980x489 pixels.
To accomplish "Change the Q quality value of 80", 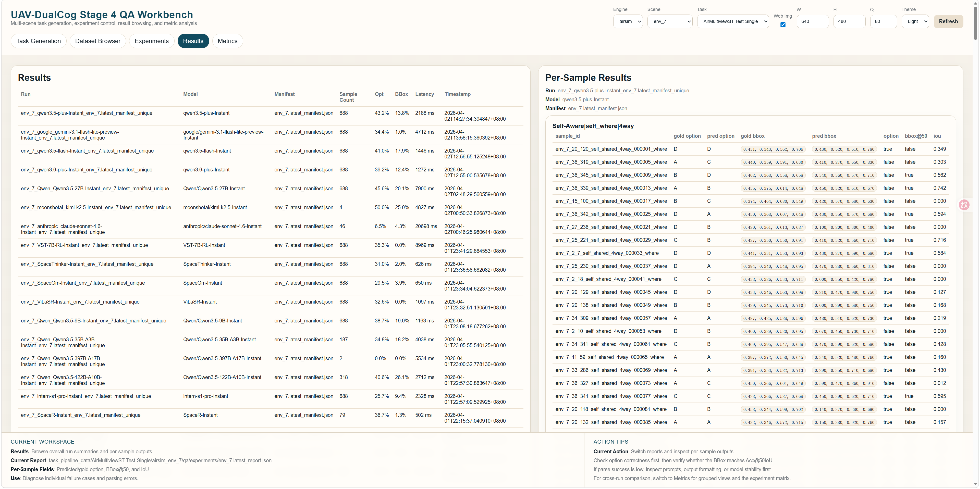I will pyautogui.click(x=883, y=21).
